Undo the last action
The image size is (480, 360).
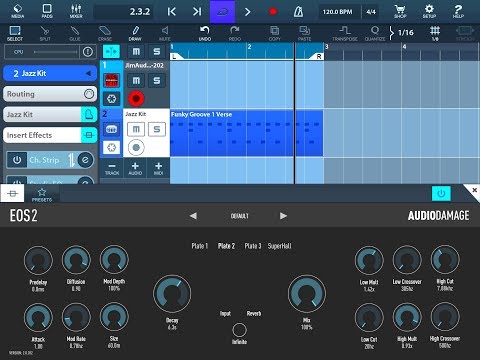205,33
